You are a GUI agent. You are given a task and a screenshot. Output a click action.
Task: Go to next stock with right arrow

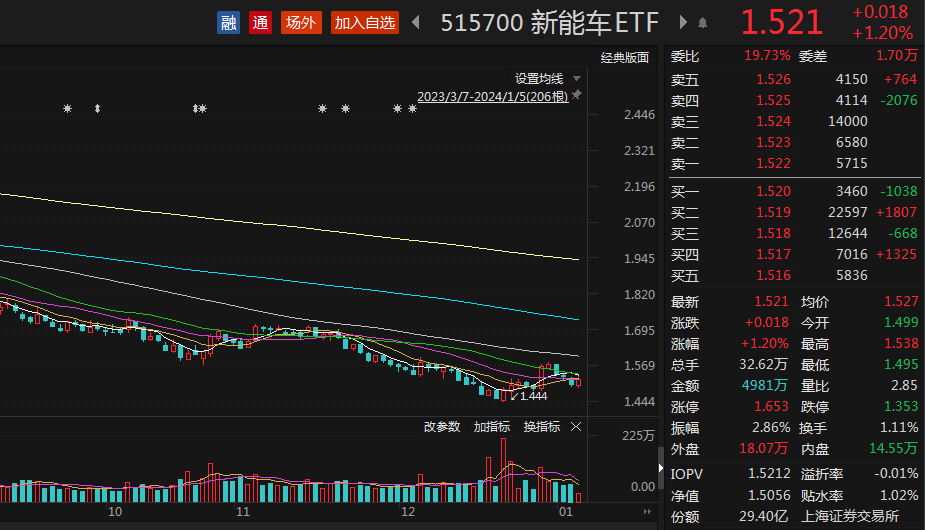[x=683, y=22]
